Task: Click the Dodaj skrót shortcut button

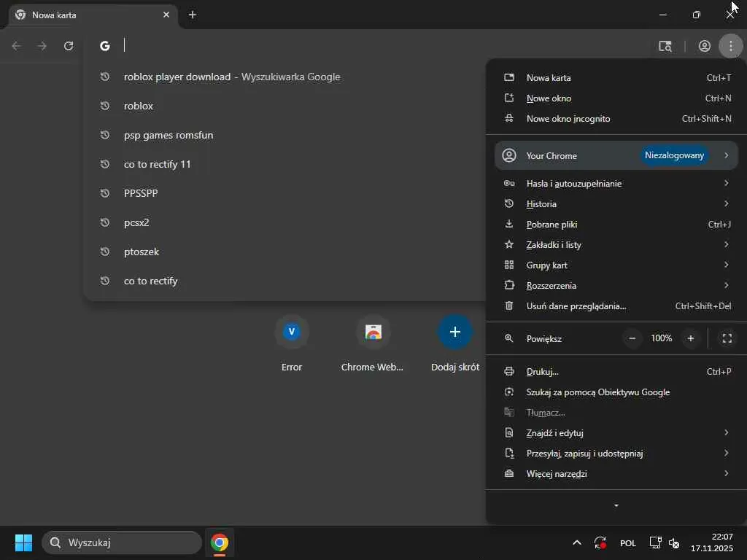Action: click(454, 332)
